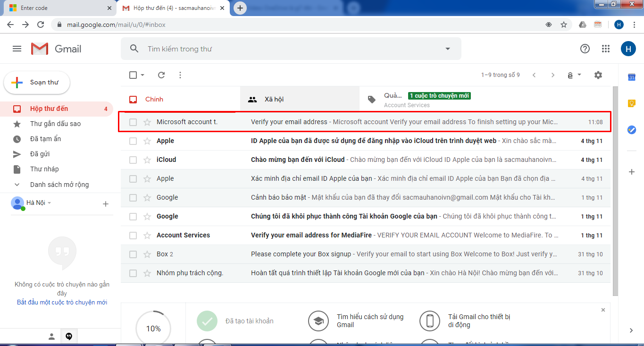
Task: Click the search magnifier icon
Action: tap(134, 49)
